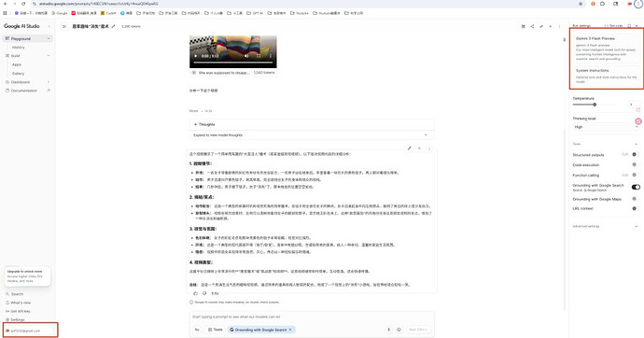Enter fullscreen on the video player

[x=259, y=56]
